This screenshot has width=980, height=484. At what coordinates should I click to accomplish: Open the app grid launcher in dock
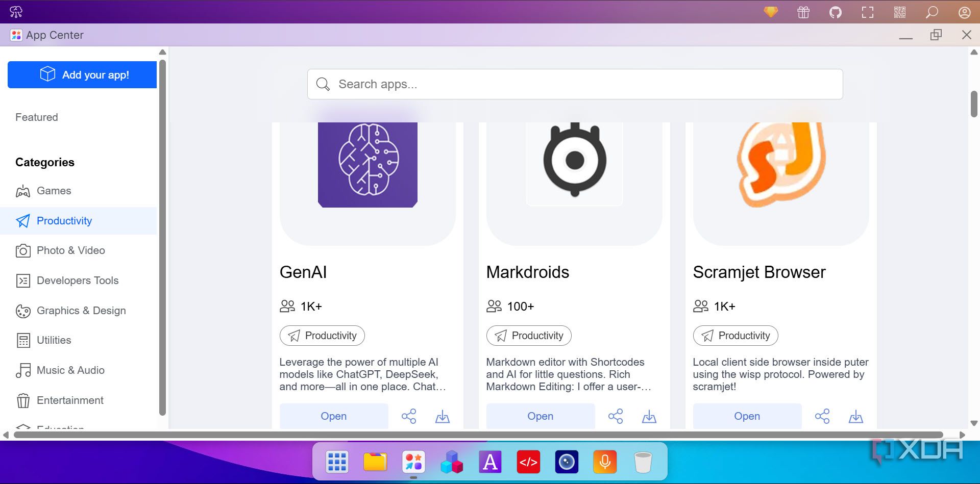click(337, 462)
